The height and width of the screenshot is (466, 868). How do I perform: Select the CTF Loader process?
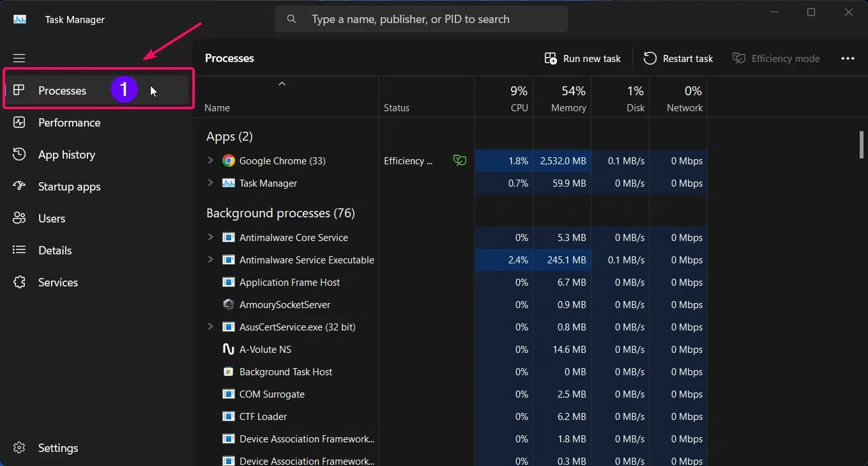point(456,416)
